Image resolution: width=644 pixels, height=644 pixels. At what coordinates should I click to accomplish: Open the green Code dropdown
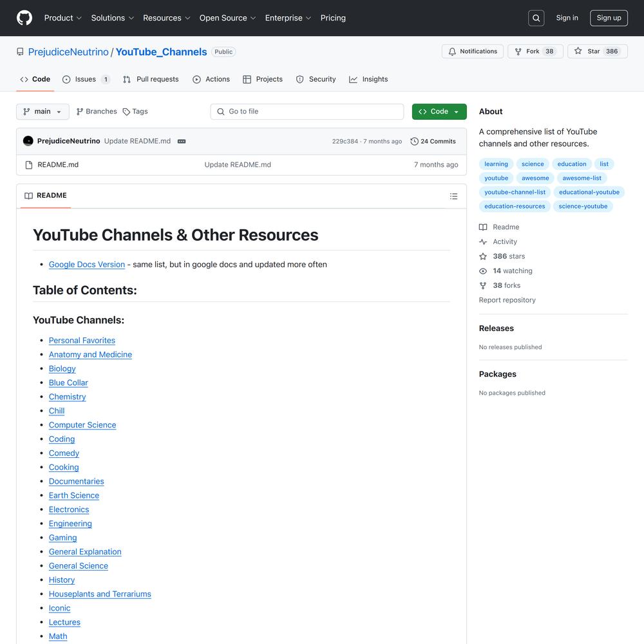tap(439, 111)
